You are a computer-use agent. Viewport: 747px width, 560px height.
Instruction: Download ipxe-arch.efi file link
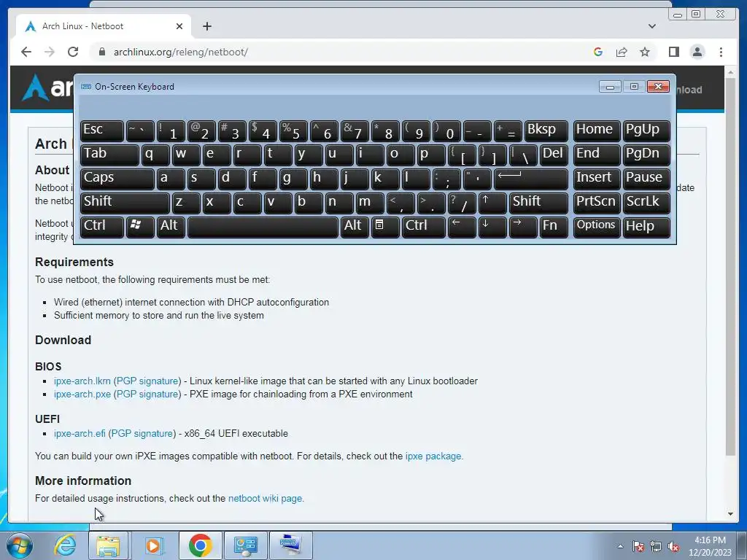click(x=80, y=434)
